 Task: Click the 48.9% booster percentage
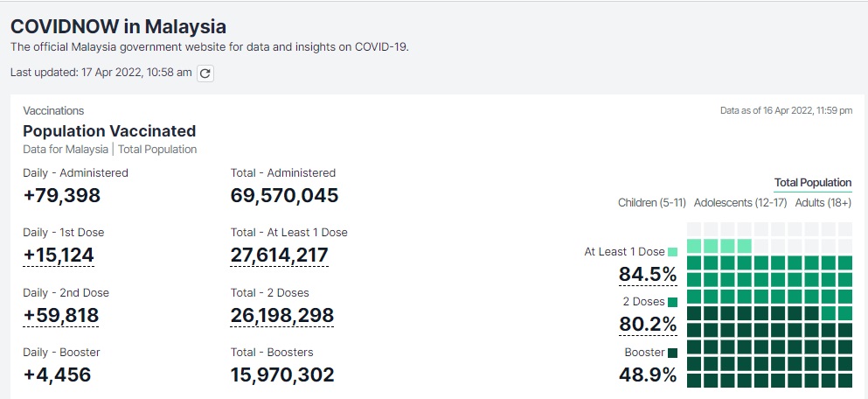648,375
